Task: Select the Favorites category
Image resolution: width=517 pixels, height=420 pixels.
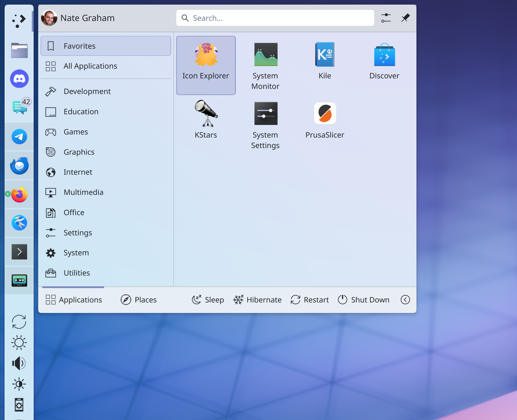Action: (x=106, y=46)
